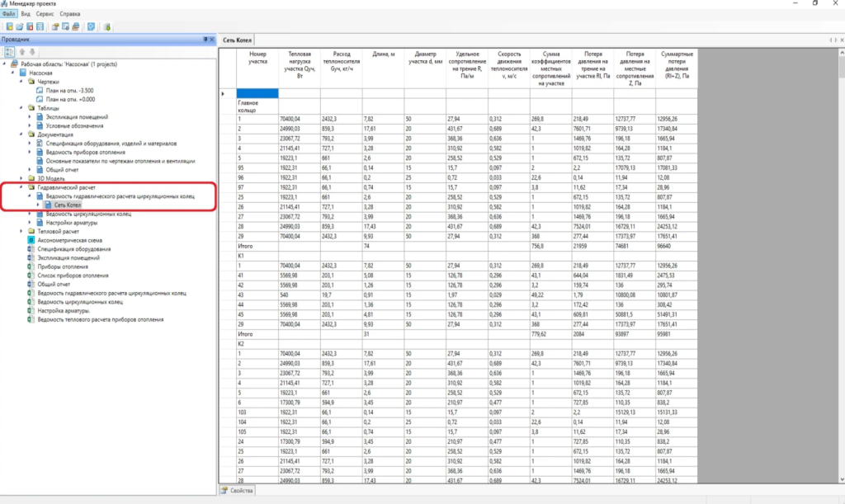Expand the 3D Модель folder
845x504 pixels.
21,178
